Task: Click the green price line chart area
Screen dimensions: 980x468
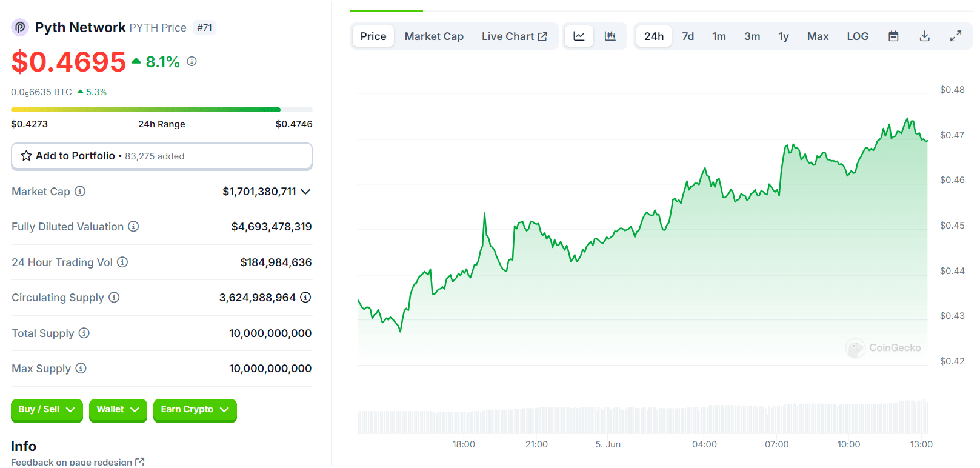Action: pyautogui.click(x=642, y=242)
